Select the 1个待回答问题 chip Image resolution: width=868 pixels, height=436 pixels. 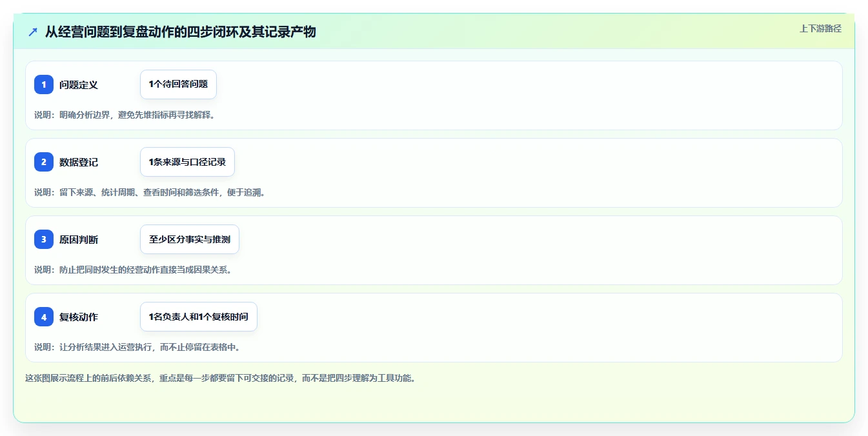pyautogui.click(x=178, y=84)
